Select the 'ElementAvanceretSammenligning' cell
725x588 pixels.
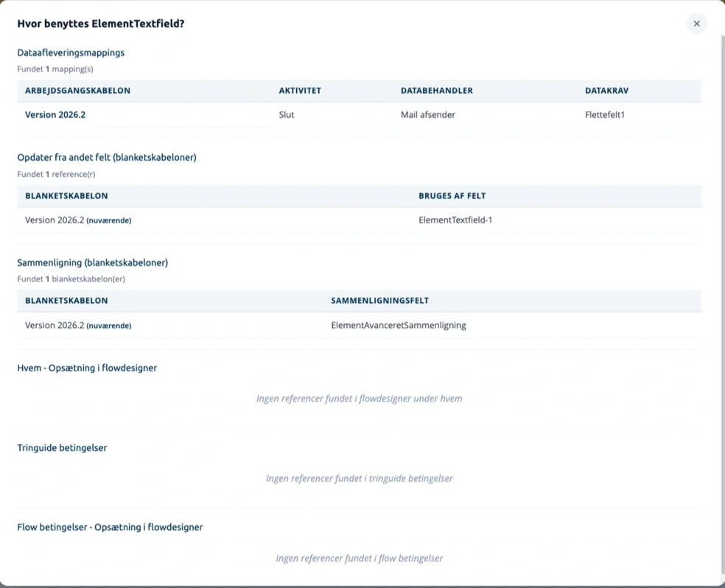[x=398, y=326]
